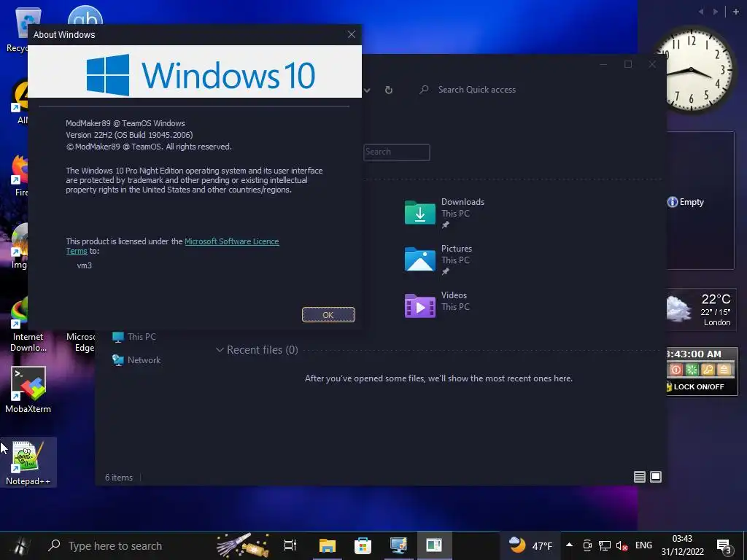Image resolution: width=747 pixels, height=560 pixels.
Task: Open Microsoft Software Licence link
Action: [231, 241]
